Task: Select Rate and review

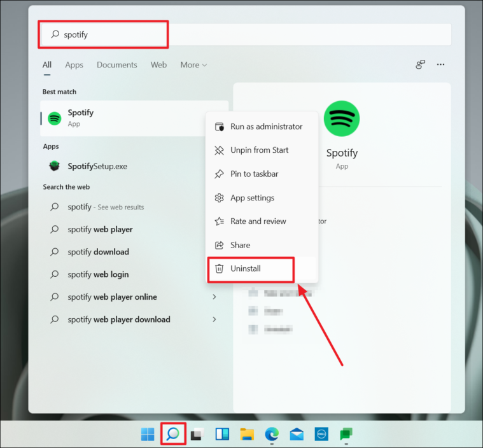Action: point(262,221)
